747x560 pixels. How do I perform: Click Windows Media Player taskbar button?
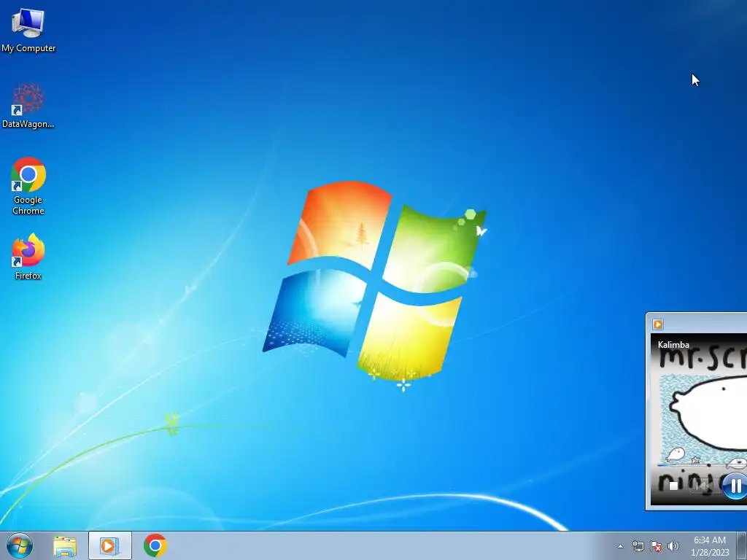pos(109,545)
